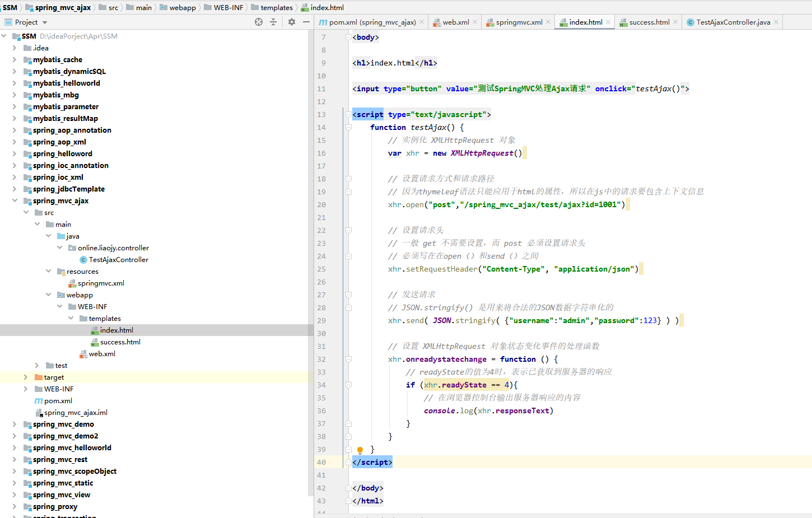Fold the script tag at line 13
Image resolution: width=812 pixels, height=518 pixels.
tap(348, 114)
